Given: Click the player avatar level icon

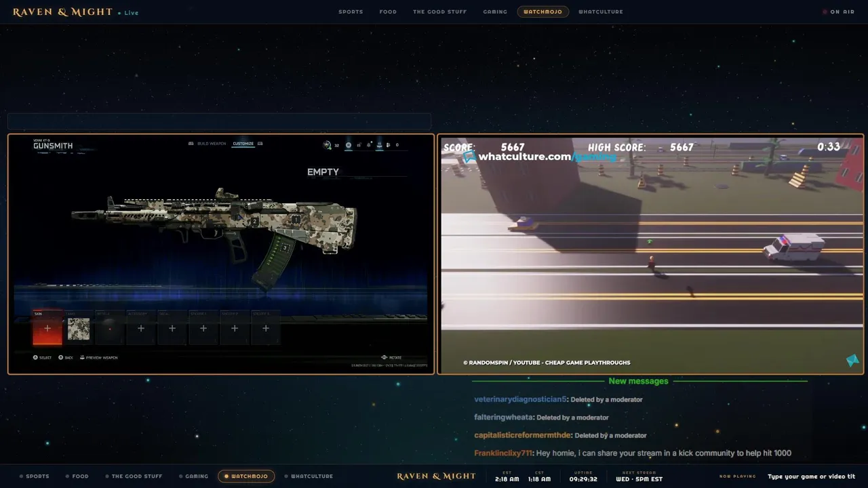Looking at the screenshot, I should (328, 145).
